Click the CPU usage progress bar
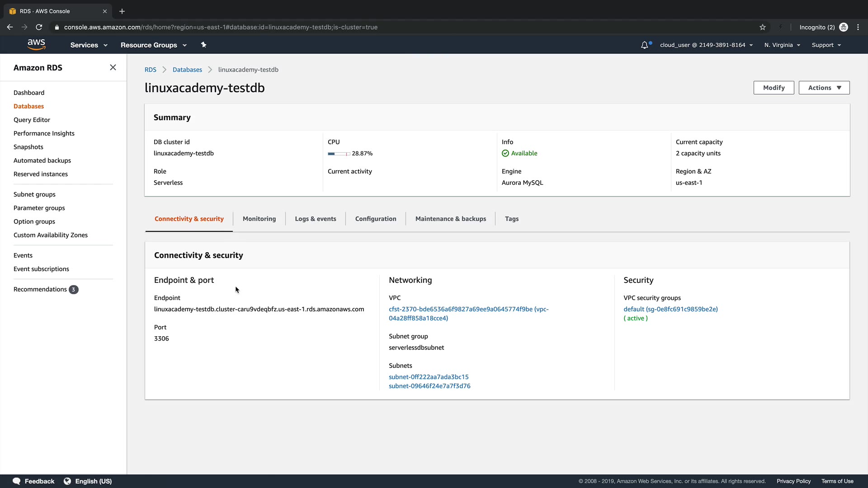Image resolution: width=868 pixels, height=488 pixels. [x=339, y=154]
